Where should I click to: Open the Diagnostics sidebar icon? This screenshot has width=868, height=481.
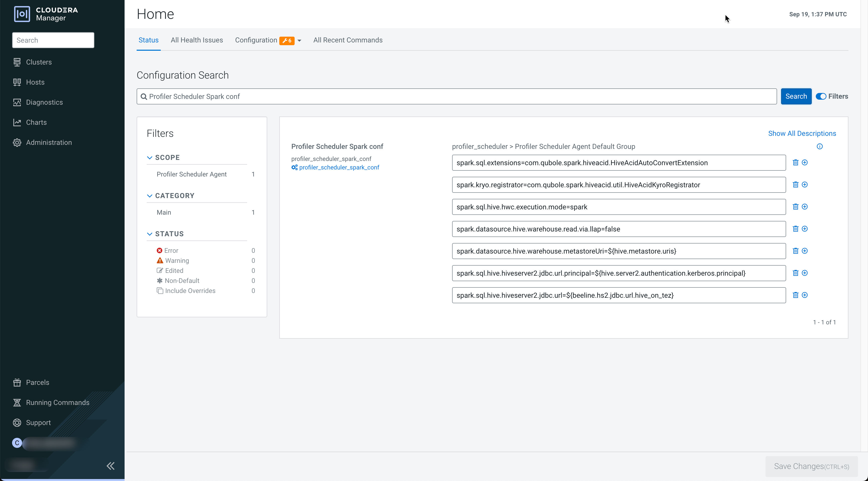[17, 102]
